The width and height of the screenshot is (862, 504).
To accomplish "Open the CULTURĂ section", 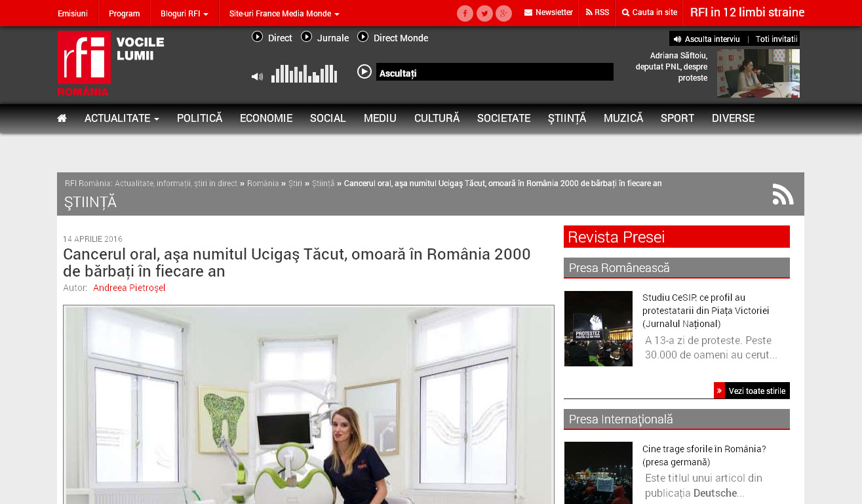I will [x=437, y=119].
